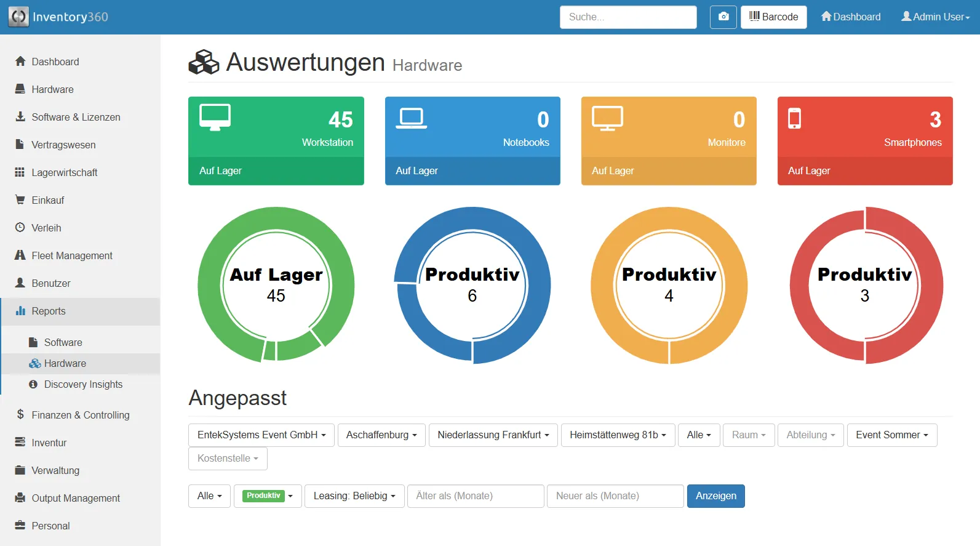Open the Produktiv status dropdown

[268, 496]
